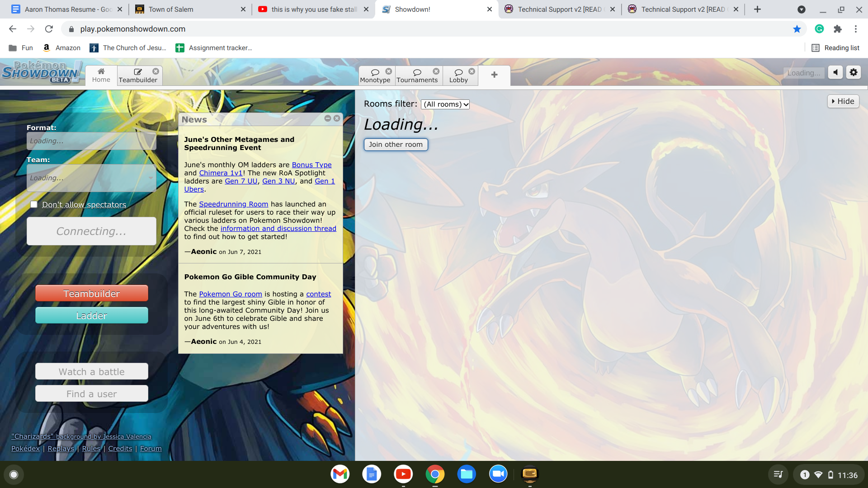This screenshot has width=868, height=488.
Task: Click the address bar URL
Action: 133,29
